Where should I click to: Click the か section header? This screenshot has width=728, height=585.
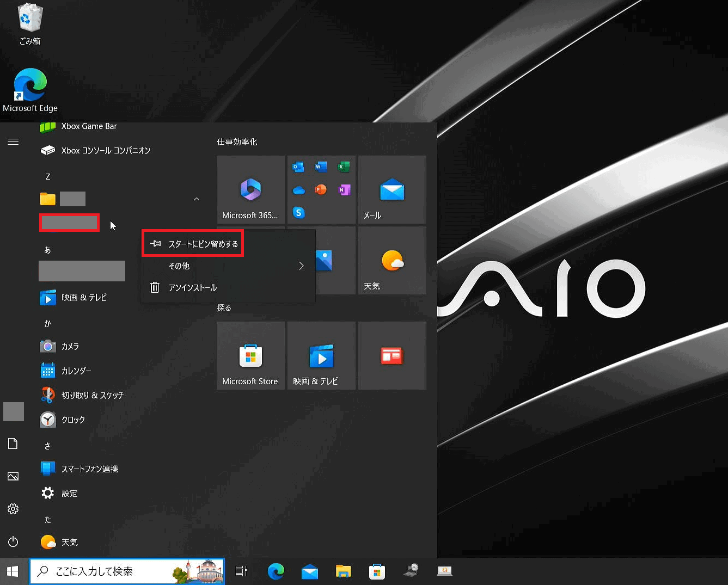[x=48, y=324]
